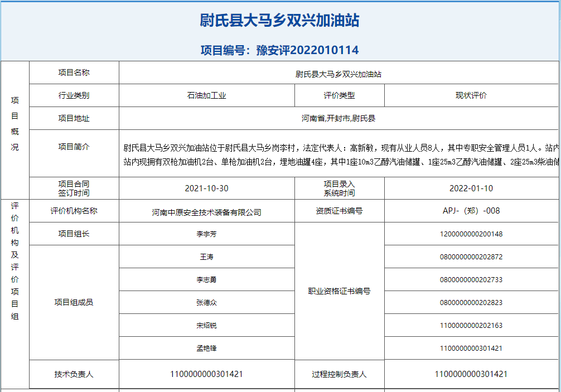Click the first line of project intro text
The width and height of the screenshot is (561, 392).
341,148
